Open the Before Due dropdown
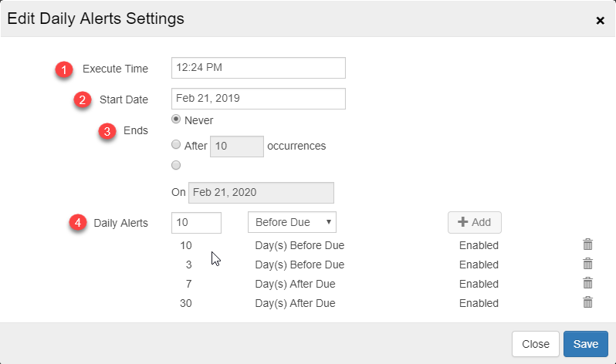Screen dimensions: 616x364 tap(292, 222)
